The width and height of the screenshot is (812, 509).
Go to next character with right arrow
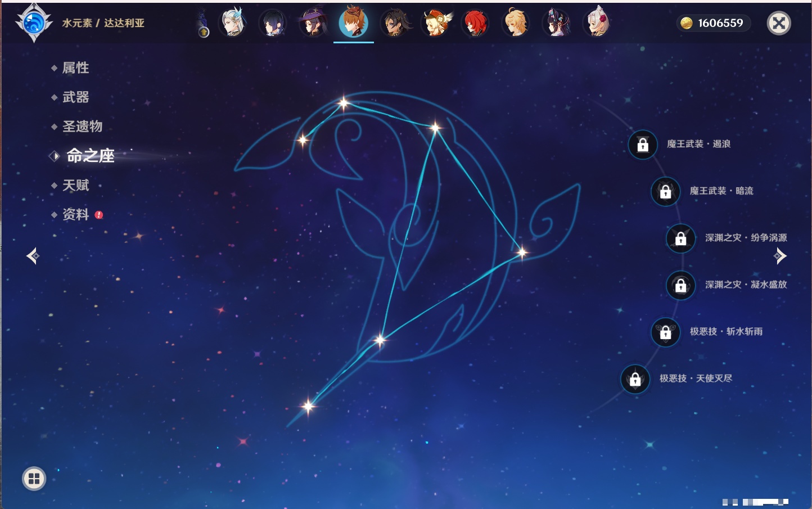click(780, 256)
